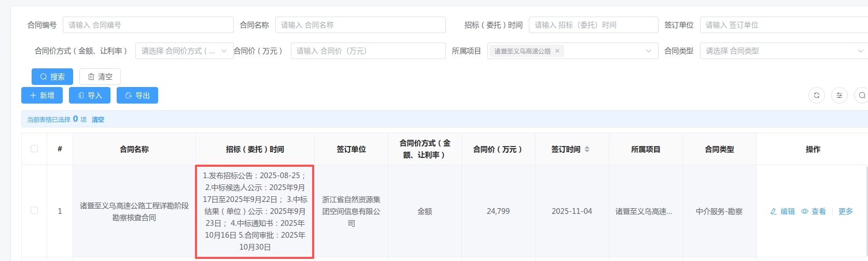Screen dimensions: 868x261
Task: Click the 导出 export button
Action: click(x=137, y=95)
